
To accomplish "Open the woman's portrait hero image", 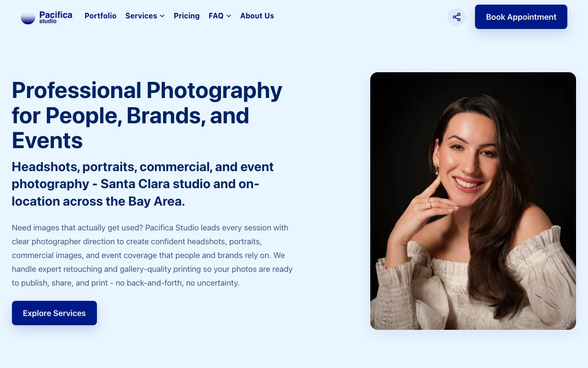I will (x=473, y=201).
